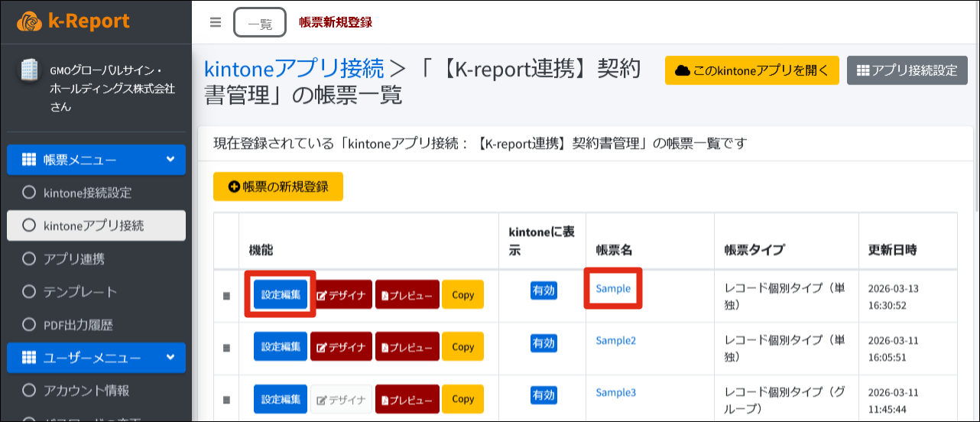Open kintone接続設定 in the sidebar
This screenshot has height=422, width=980.
tap(87, 193)
